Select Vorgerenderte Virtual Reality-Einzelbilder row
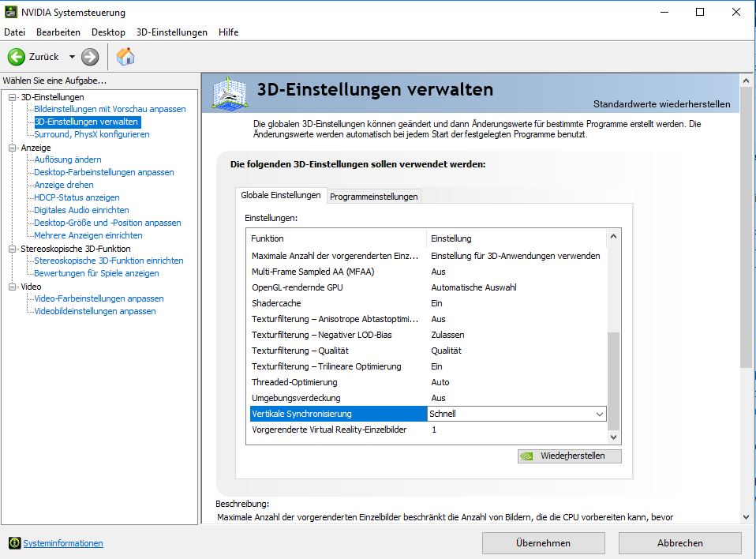Image resolution: width=756 pixels, height=559 pixels. [429, 430]
